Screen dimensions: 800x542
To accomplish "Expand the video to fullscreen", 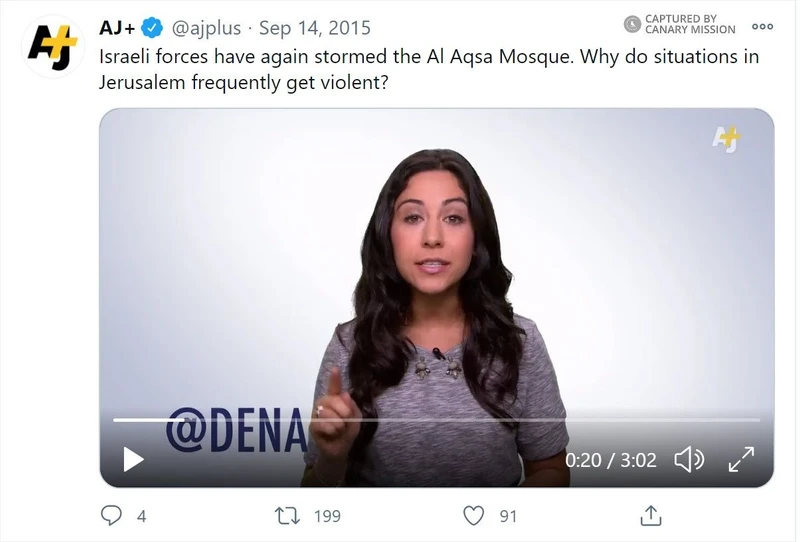I will point(741,459).
